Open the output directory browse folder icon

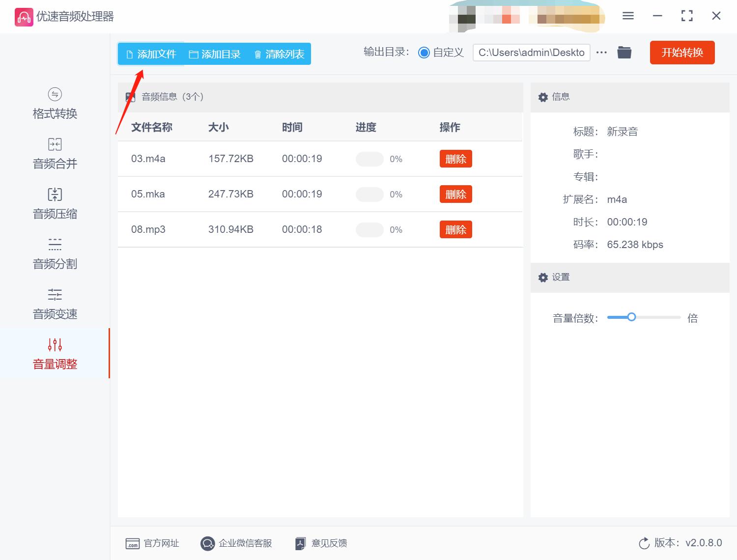point(624,52)
